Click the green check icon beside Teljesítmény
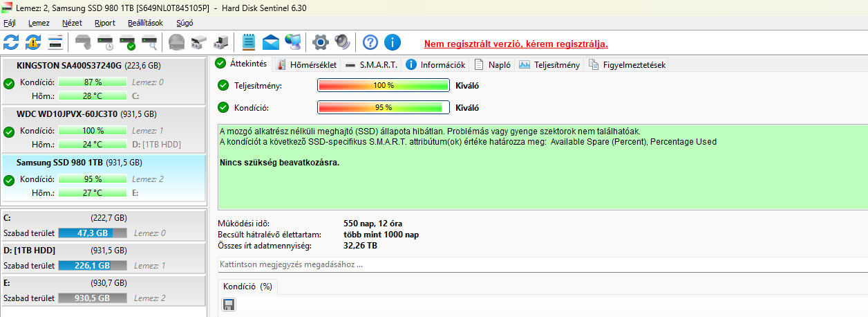The height and width of the screenshot is (317, 868). (223, 85)
